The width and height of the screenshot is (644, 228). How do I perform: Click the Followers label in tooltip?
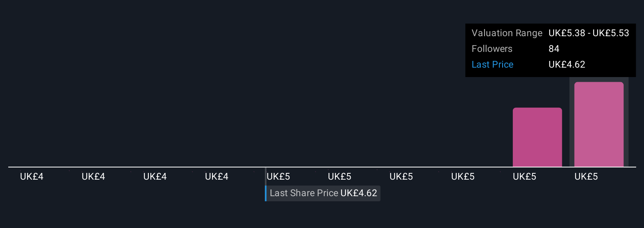click(492, 49)
